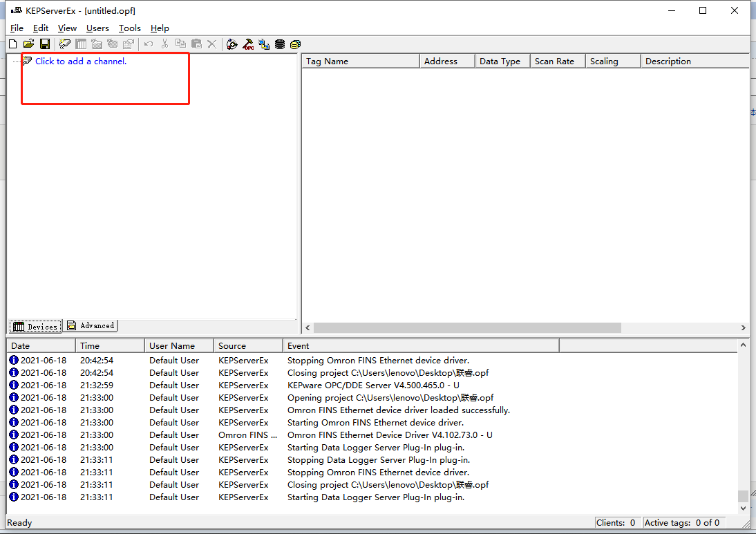This screenshot has height=534, width=756.
Task: Click the 'Omron FINS ...' source cell
Action: pyautogui.click(x=248, y=435)
